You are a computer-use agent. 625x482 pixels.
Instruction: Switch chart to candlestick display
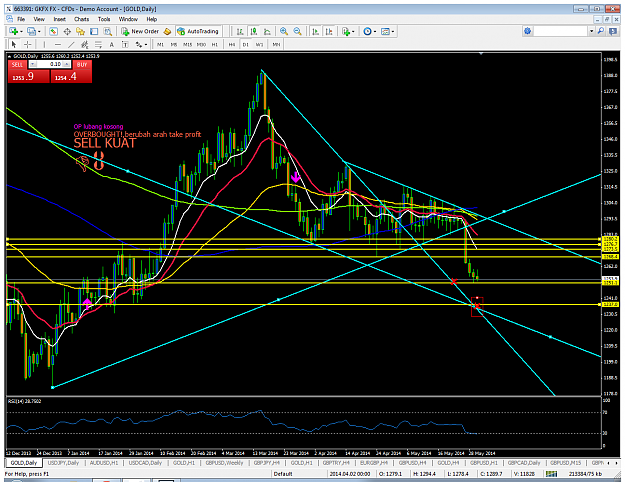coord(254,31)
